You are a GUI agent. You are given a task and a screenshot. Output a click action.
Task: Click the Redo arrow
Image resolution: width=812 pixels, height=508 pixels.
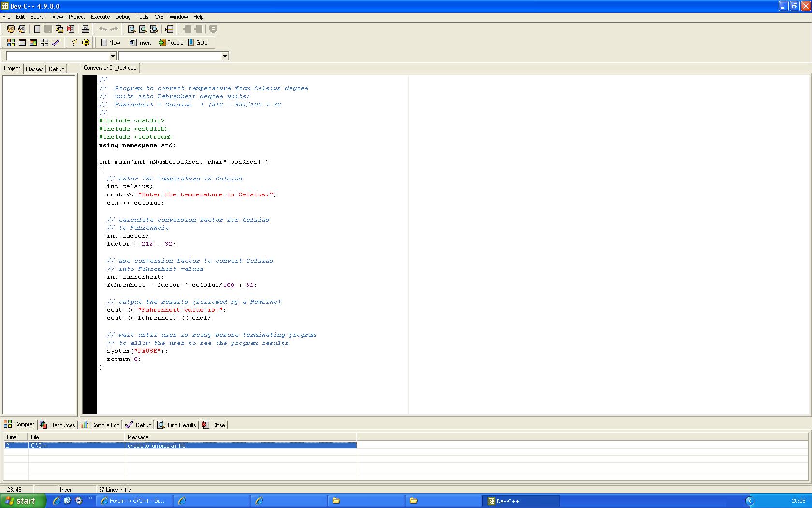point(114,29)
